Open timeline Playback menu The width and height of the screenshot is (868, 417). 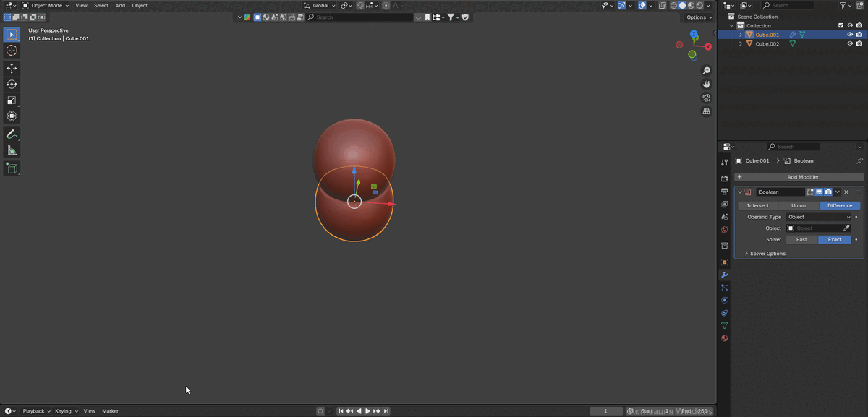click(x=36, y=411)
